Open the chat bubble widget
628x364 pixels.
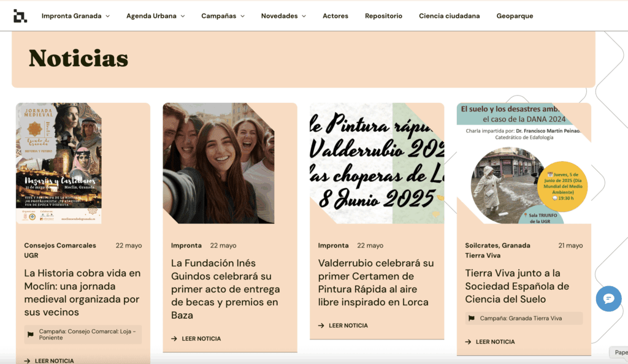[x=608, y=298]
